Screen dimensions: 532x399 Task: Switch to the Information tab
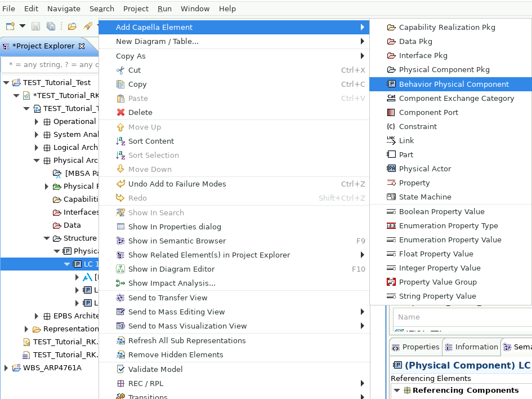(472, 347)
